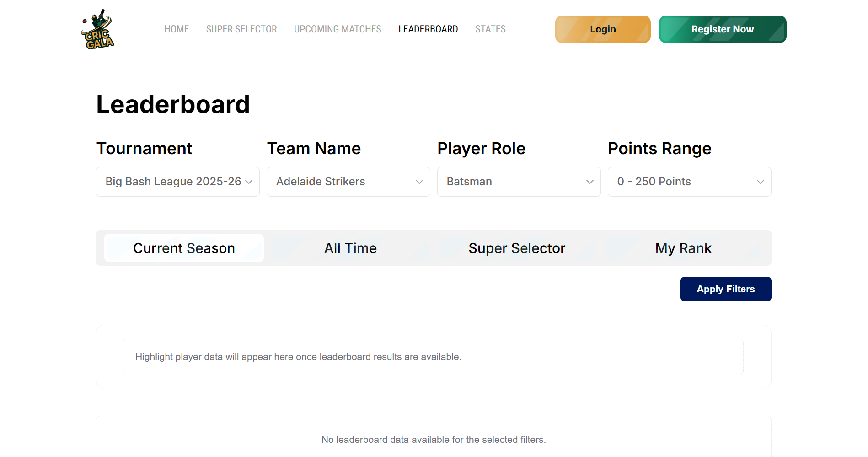Switch to the Super Selector tab
The width and height of the screenshot is (868, 457).
517,248
